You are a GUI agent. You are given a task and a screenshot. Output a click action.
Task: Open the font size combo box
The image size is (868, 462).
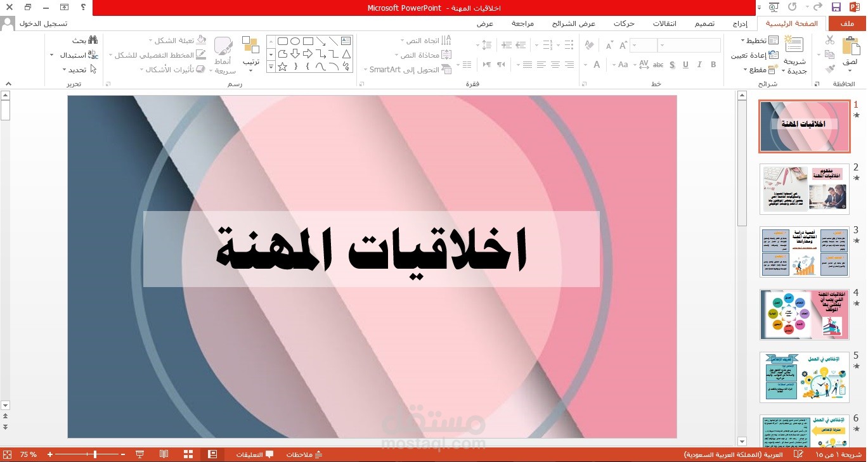[x=644, y=45]
